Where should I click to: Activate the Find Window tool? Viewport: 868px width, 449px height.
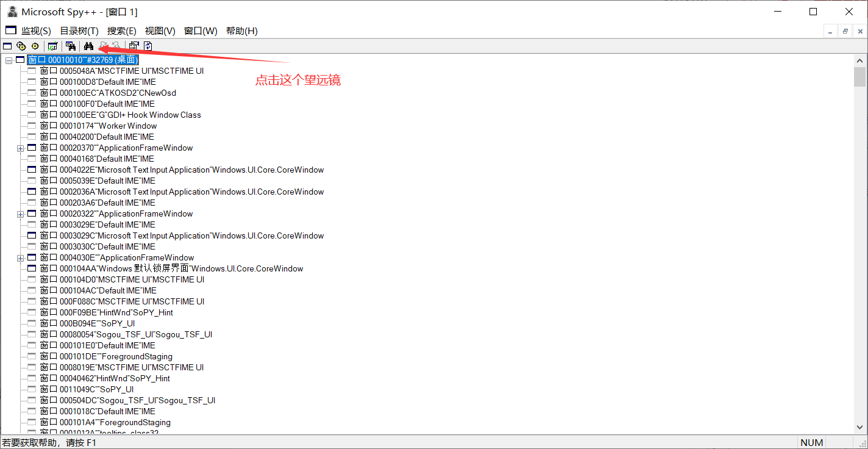point(71,46)
